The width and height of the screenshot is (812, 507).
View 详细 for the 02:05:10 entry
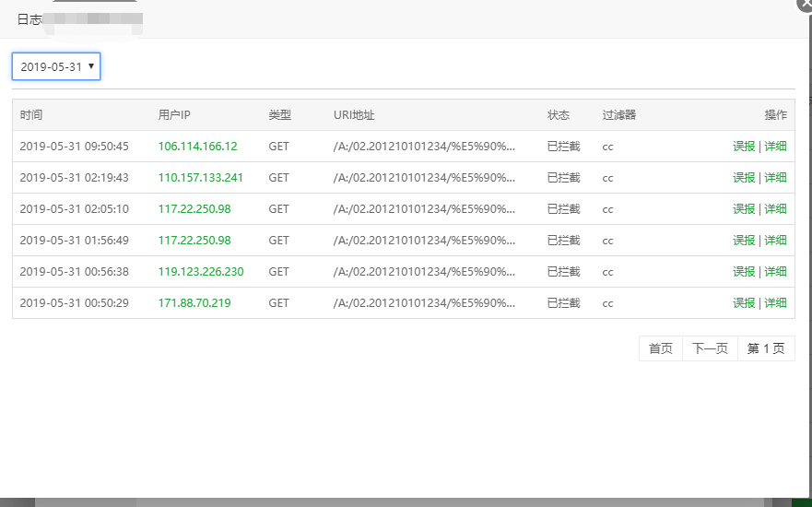[x=775, y=209]
